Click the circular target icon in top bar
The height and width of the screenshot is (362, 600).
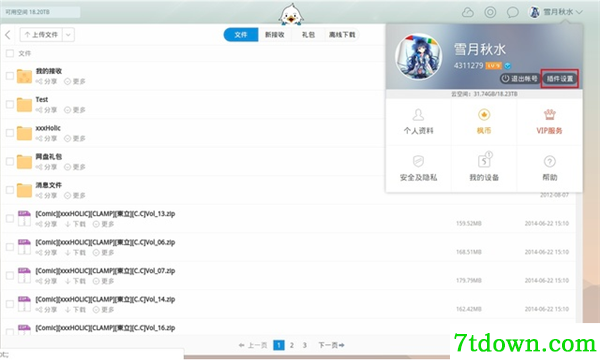(490, 12)
